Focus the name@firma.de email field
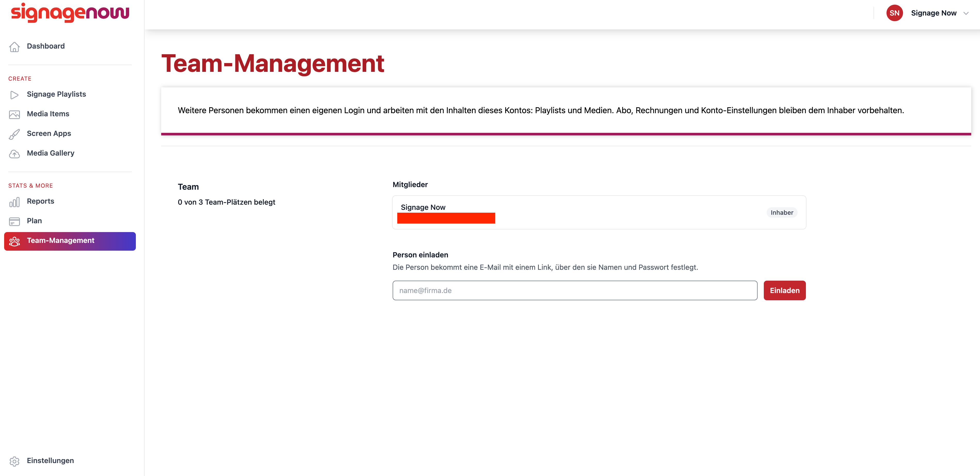The image size is (980, 476). pos(575,290)
